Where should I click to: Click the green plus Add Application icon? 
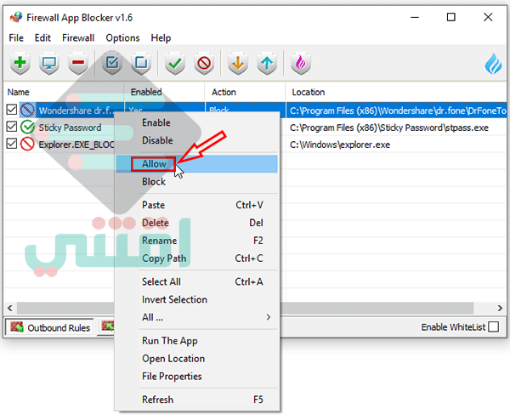click(20, 63)
